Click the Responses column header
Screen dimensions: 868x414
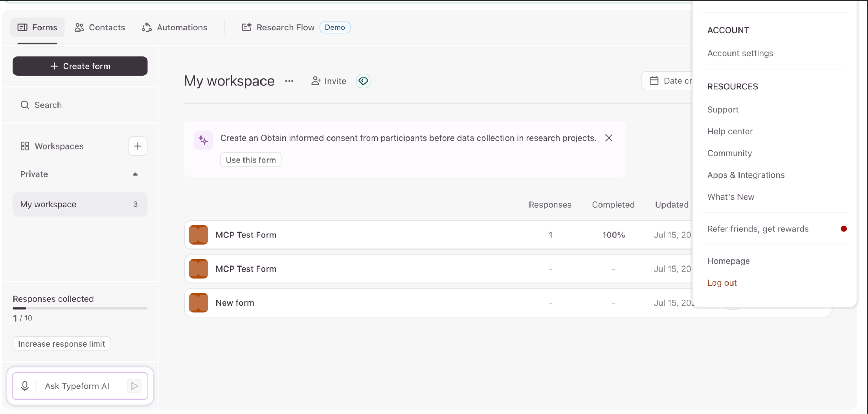550,205
